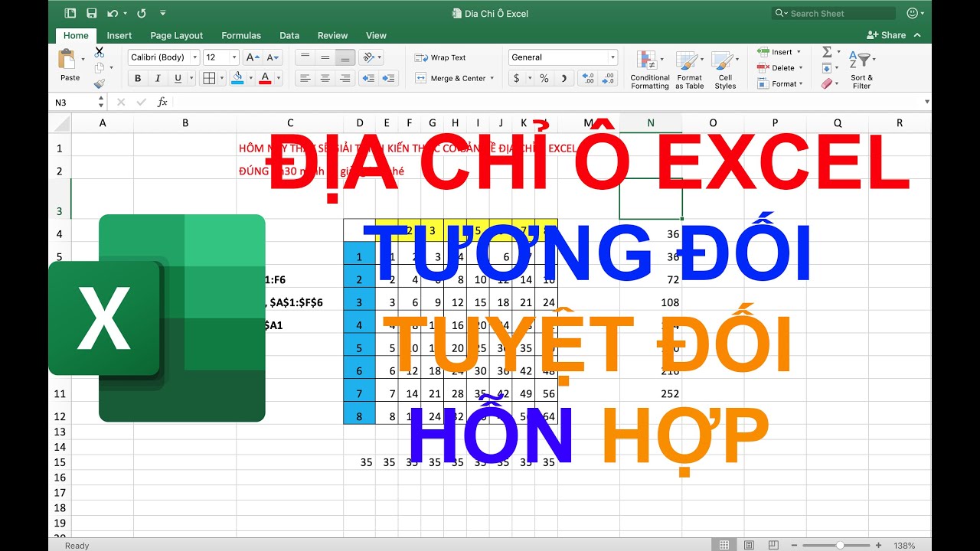Screen dimensions: 980x551
Task: Switch to the View tab
Action: pos(376,35)
